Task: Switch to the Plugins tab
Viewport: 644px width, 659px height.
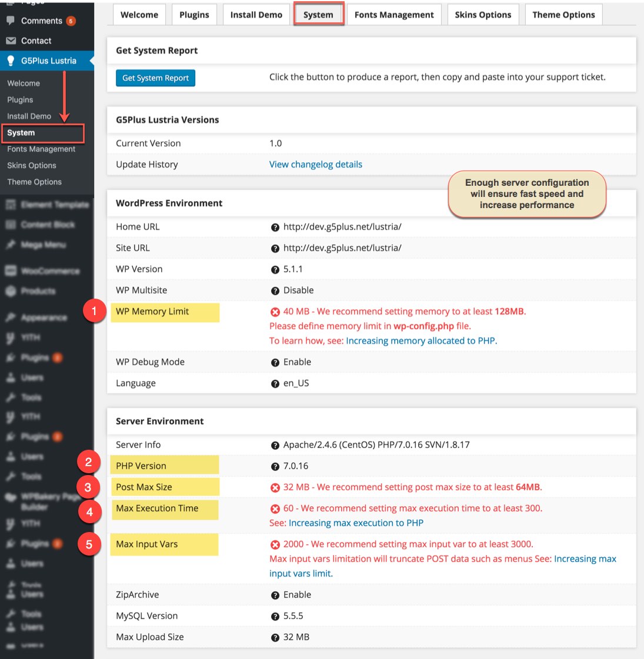Action: [x=194, y=15]
